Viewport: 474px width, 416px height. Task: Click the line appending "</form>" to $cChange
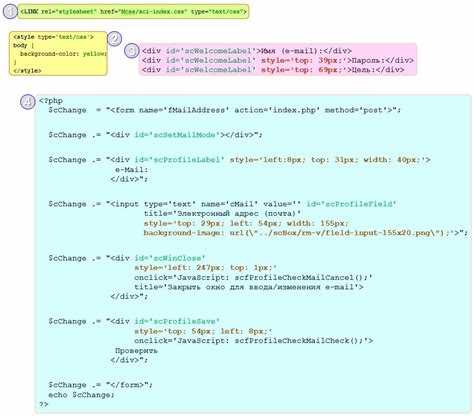click(101, 385)
